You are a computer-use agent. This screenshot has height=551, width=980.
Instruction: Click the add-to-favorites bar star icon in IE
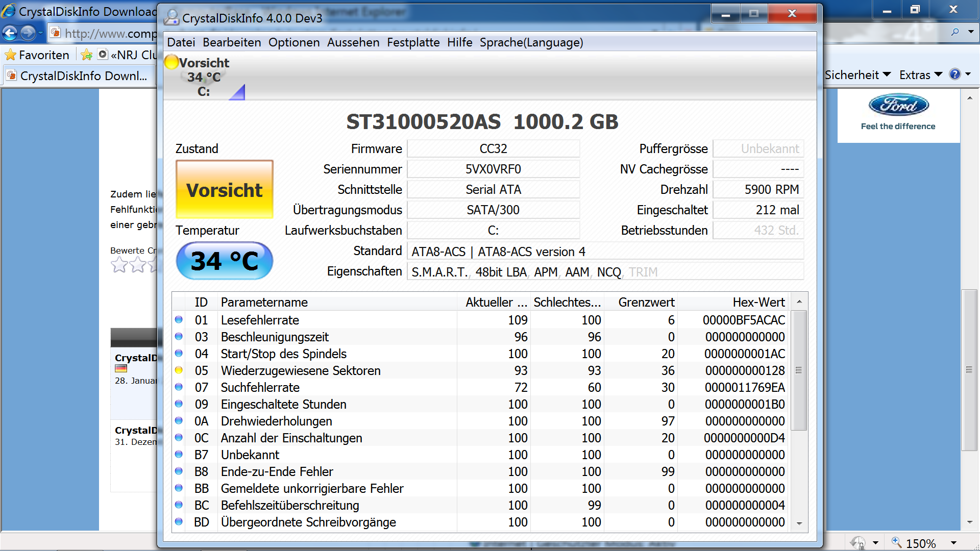[87, 55]
